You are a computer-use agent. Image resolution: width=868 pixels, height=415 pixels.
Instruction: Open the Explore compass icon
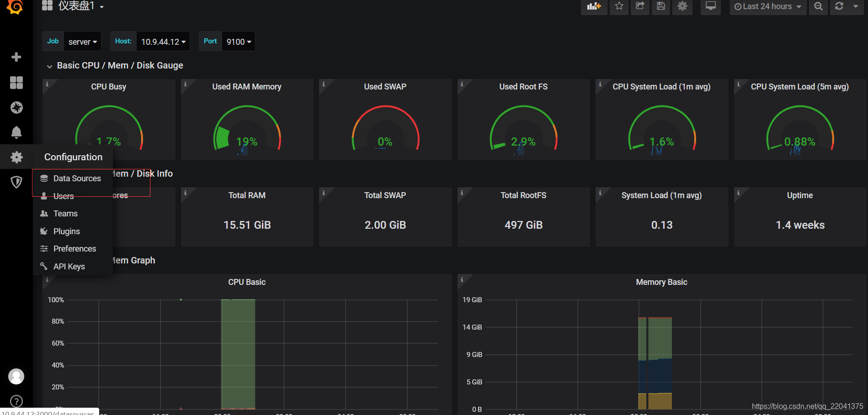(x=16, y=107)
